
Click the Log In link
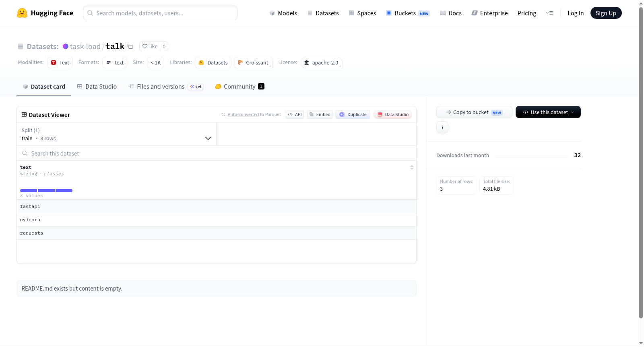576,13
